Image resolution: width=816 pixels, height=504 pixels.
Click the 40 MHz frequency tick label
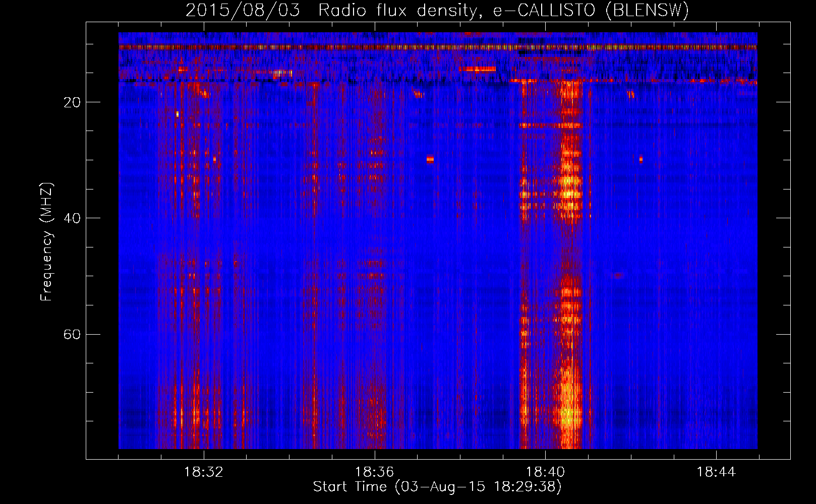(72, 218)
